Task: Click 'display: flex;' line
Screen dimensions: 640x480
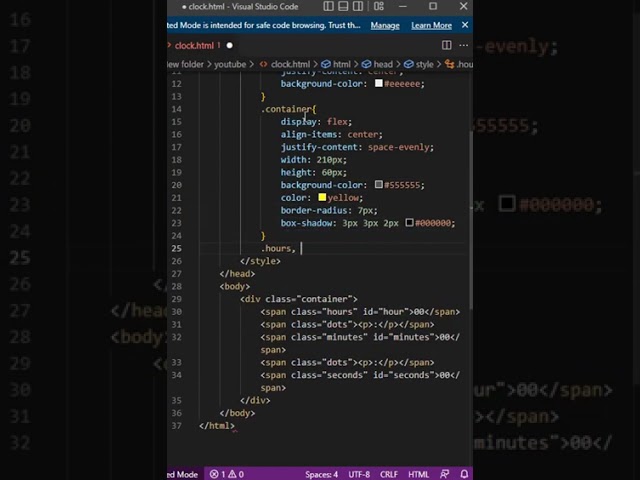Action: (x=316, y=122)
